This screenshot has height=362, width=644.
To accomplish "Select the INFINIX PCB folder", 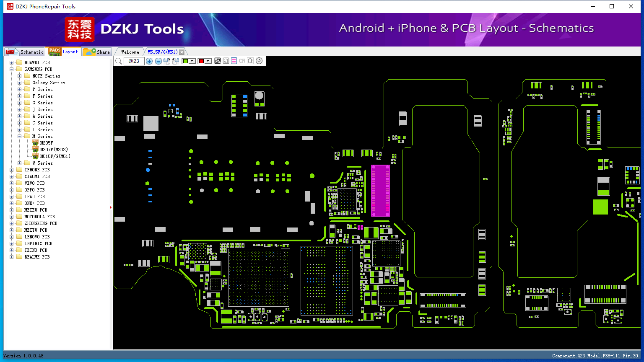I will tap(38, 243).
